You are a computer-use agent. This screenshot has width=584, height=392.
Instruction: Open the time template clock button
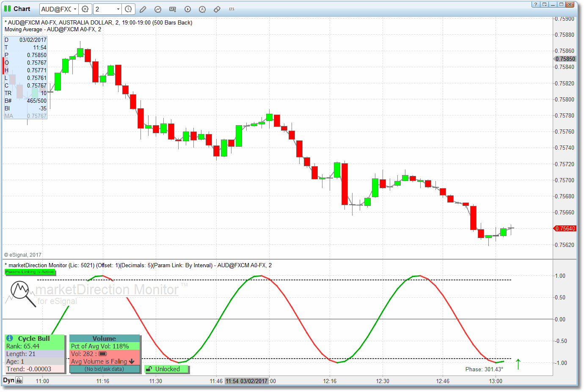point(128,9)
